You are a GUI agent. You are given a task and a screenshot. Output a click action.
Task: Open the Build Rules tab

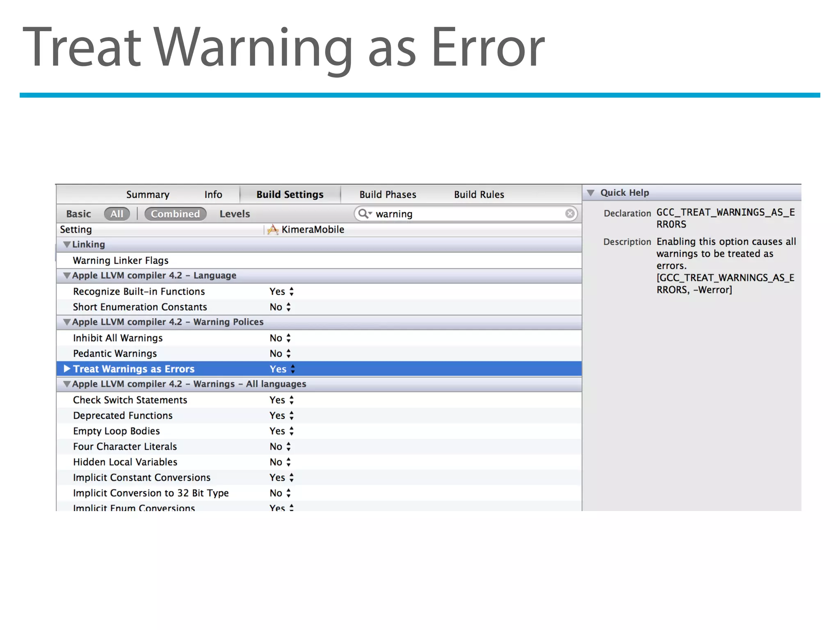479,194
